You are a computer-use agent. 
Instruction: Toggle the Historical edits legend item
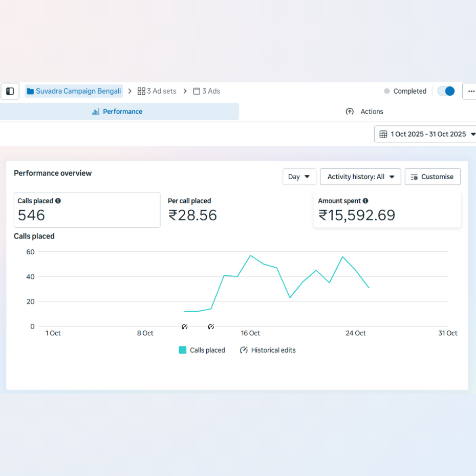[268, 350]
